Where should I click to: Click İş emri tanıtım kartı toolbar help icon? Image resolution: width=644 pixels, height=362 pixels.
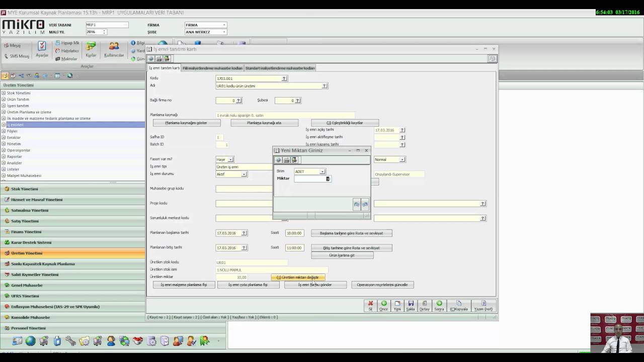click(150, 59)
